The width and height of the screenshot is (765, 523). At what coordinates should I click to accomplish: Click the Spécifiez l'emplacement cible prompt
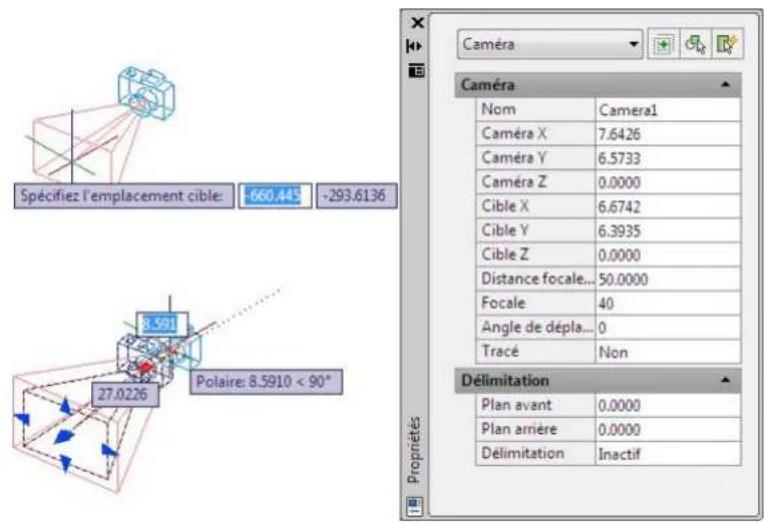[124, 196]
